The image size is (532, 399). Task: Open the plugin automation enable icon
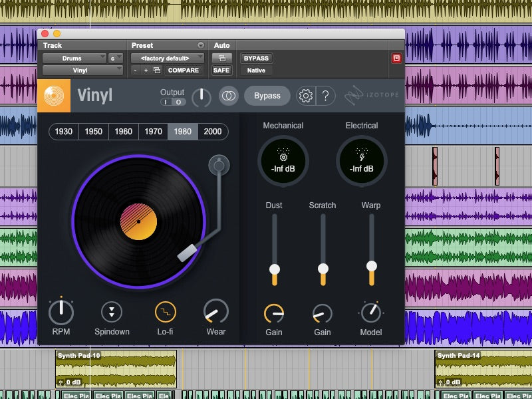coord(222,59)
